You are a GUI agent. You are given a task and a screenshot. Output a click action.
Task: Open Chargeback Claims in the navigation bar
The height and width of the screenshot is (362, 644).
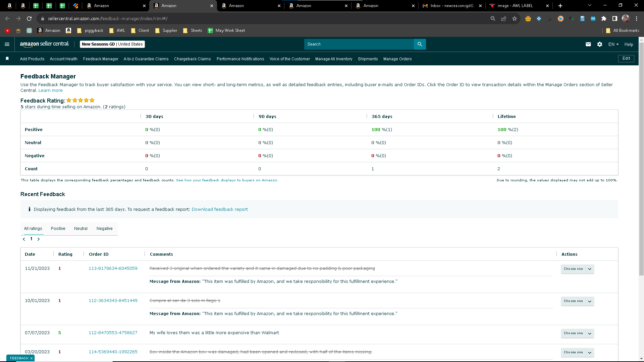point(193,59)
